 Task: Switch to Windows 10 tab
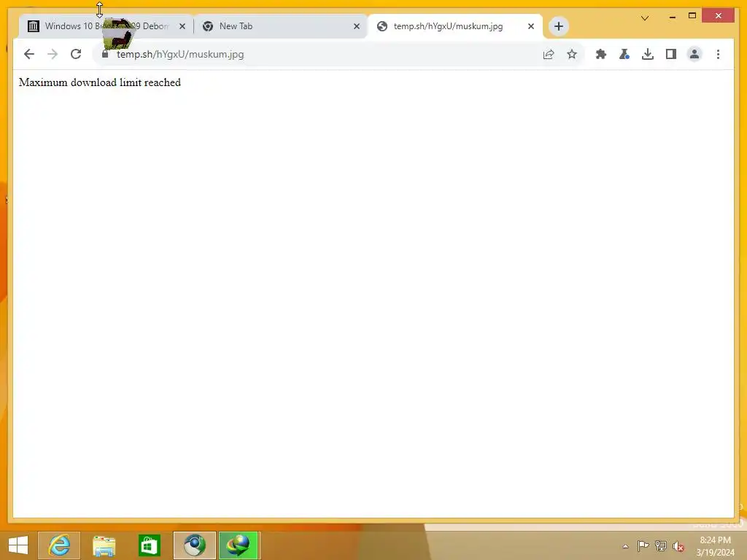106,26
